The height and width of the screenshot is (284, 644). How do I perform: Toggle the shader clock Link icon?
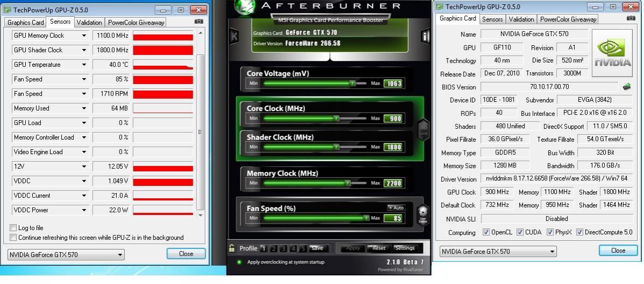pos(423,130)
